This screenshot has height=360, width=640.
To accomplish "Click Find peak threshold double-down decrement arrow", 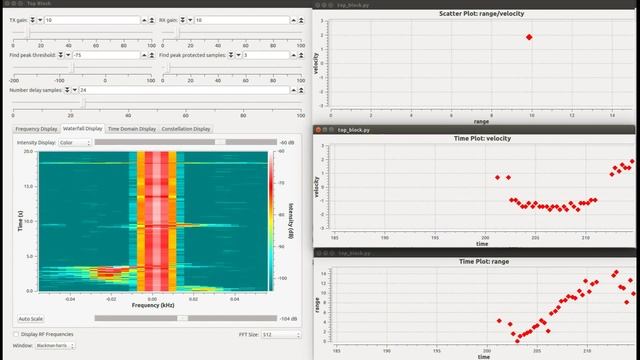I will pos(60,55).
